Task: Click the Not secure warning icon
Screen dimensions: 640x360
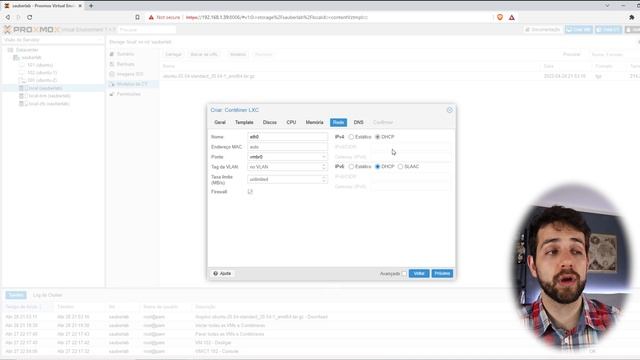Action: [151, 17]
